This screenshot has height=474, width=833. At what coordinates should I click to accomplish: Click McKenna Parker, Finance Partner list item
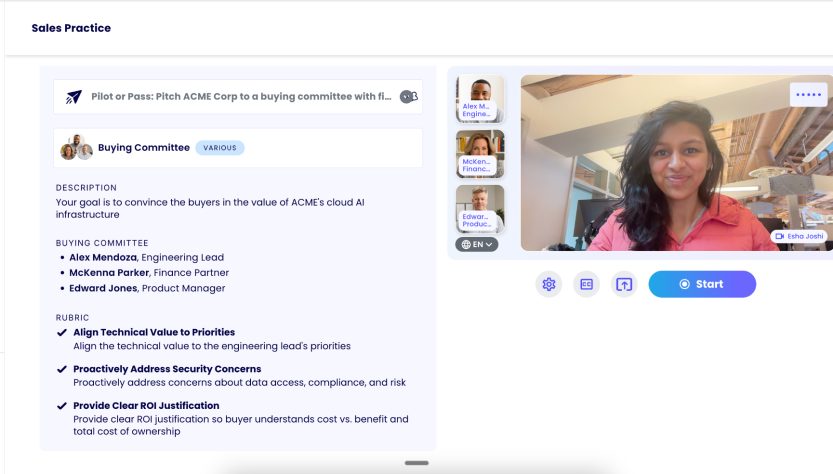pos(149,273)
